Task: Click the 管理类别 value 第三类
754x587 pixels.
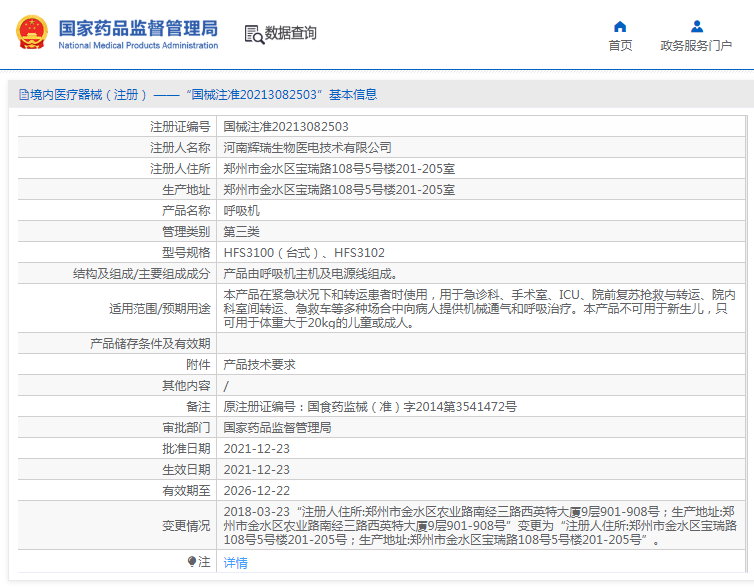Action: point(241,232)
